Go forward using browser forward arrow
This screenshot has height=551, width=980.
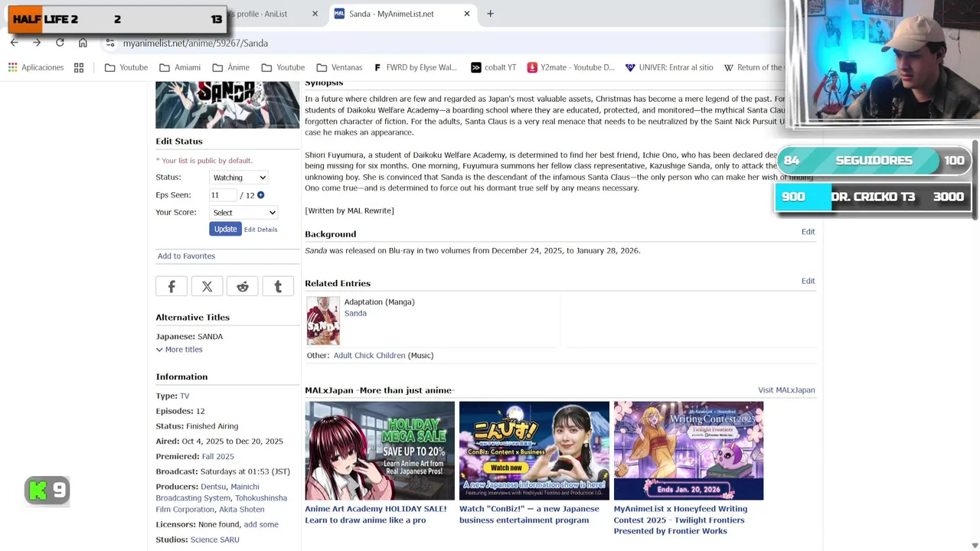36,43
